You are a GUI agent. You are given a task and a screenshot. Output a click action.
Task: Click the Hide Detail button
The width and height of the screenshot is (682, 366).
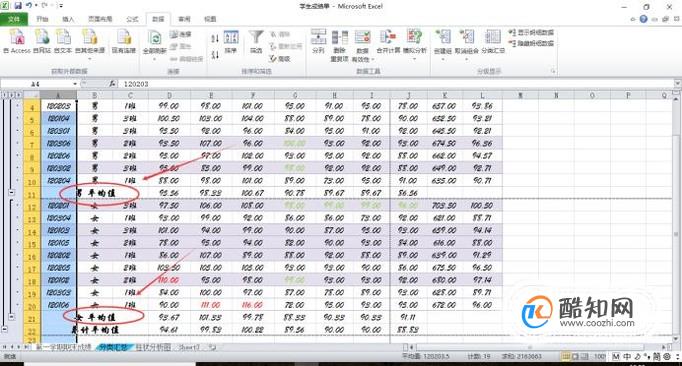pos(532,44)
